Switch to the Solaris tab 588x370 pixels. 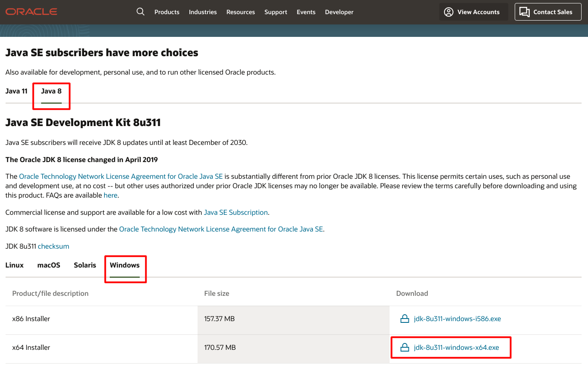85,265
